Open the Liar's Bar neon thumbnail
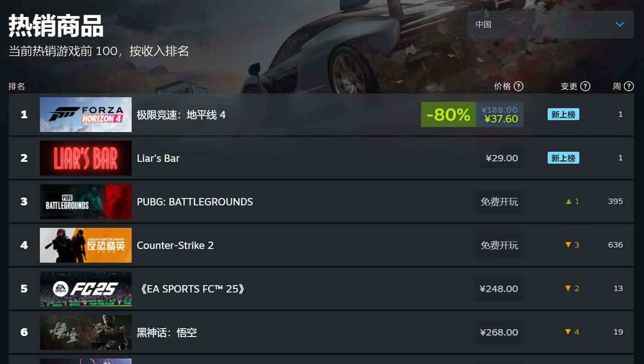Viewport: 644px width, 364px height. [86, 158]
